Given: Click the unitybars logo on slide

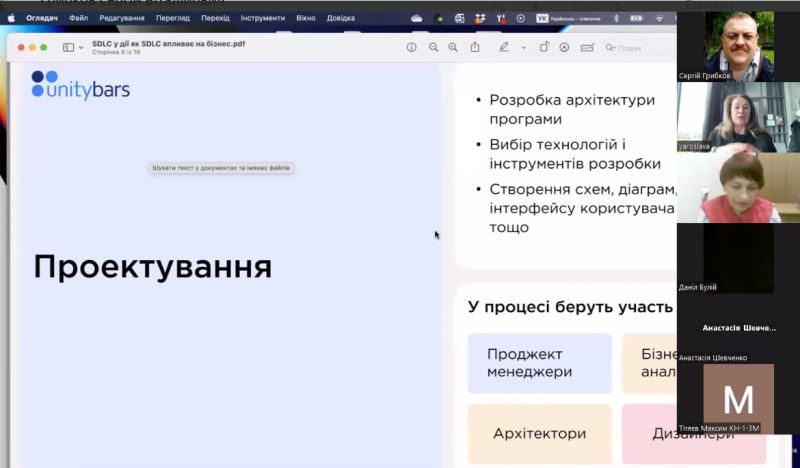Looking at the screenshot, I should point(81,85).
